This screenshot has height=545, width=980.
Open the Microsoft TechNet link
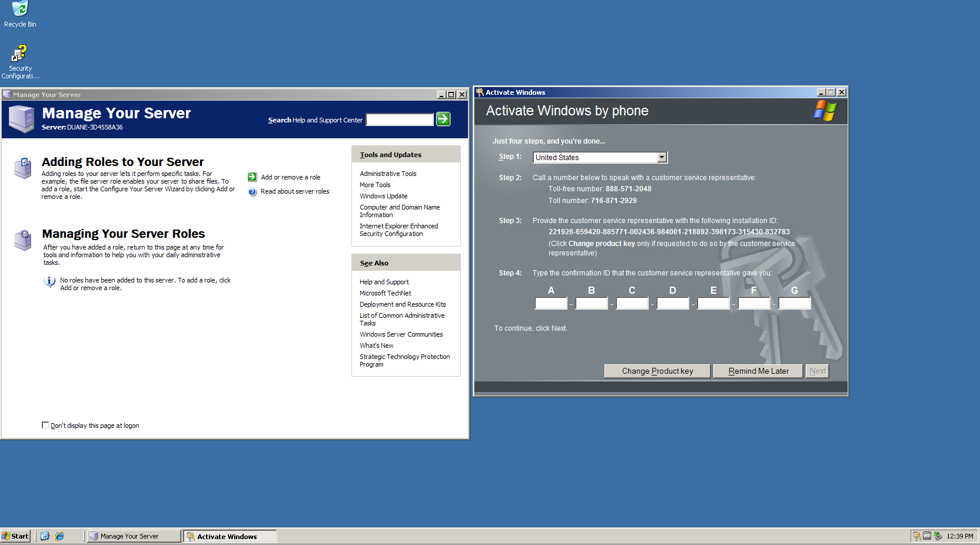(x=385, y=293)
